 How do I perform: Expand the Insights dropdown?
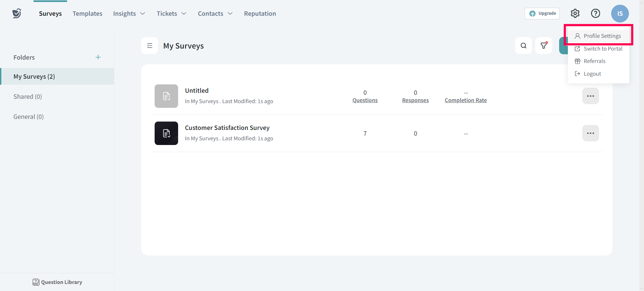(129, 14)
